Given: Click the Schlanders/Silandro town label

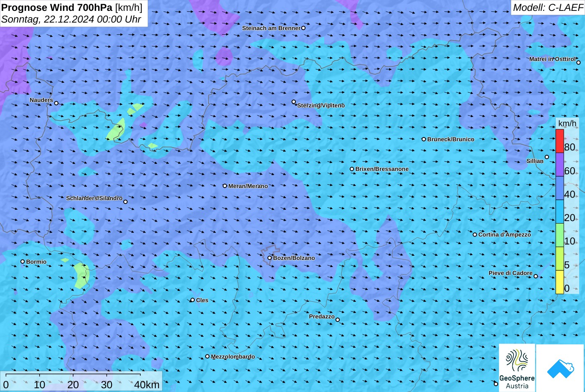Looking at the screenshot, I should pyautogui.click(x=94, y=198).
